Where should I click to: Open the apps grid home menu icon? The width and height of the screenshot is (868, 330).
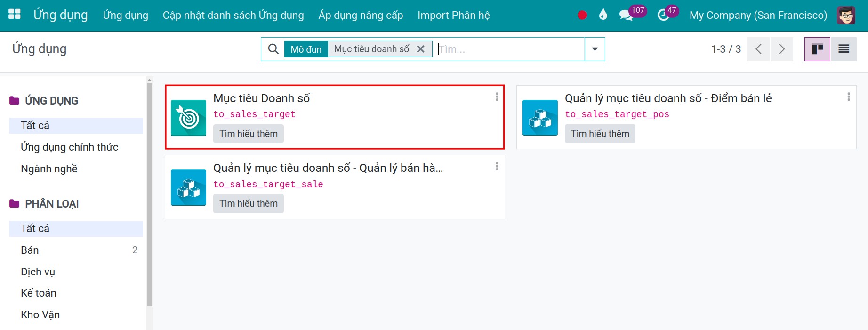15,14
